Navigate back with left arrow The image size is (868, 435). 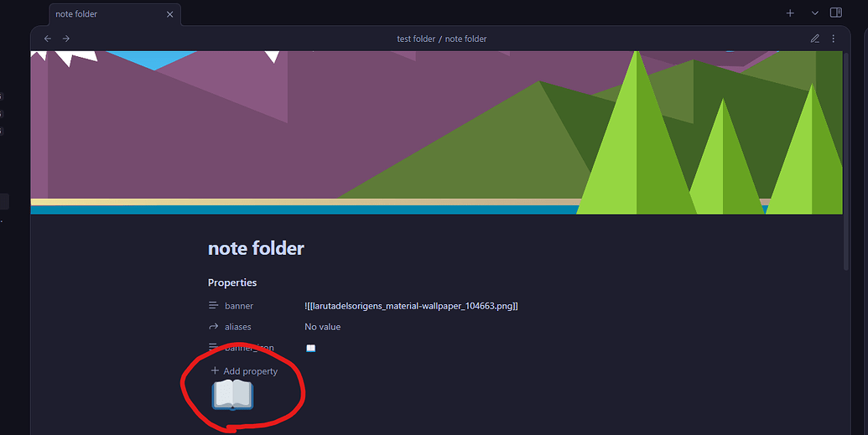[x=48, y=39]
